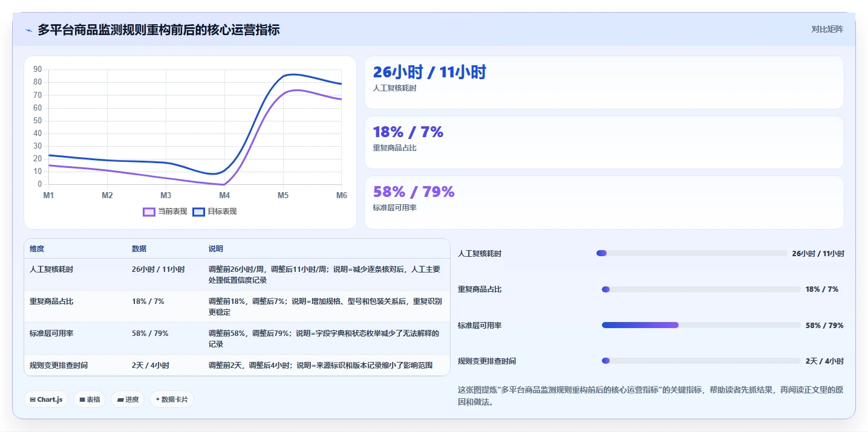Click the 重复商品占比 progress bar
This screenshot has width=868, height=432.
(x=701, y=289)
